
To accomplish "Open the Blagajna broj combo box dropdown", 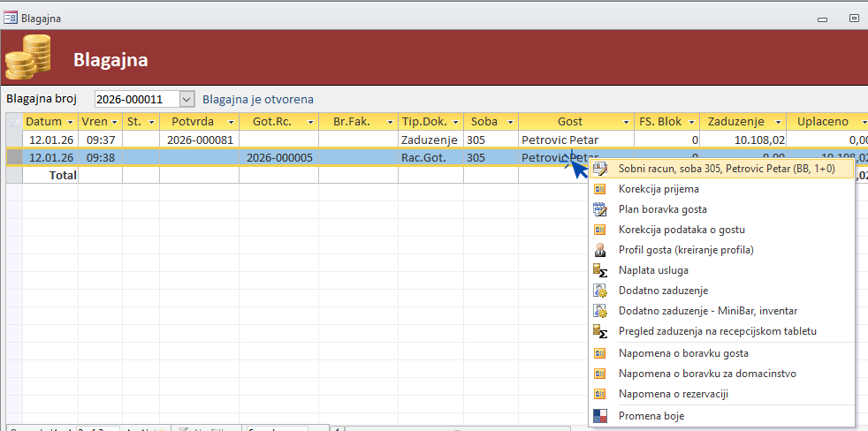I will click(187, 100).
